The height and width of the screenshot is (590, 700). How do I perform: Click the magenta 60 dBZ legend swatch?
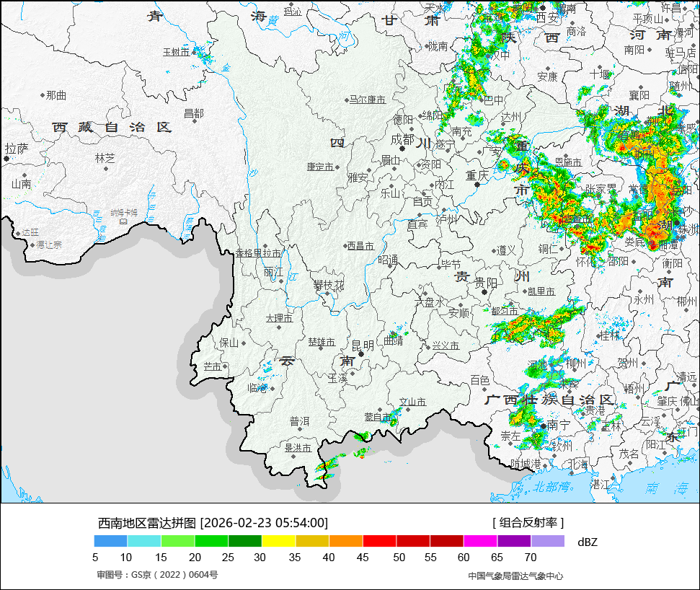tap(480, 542)
